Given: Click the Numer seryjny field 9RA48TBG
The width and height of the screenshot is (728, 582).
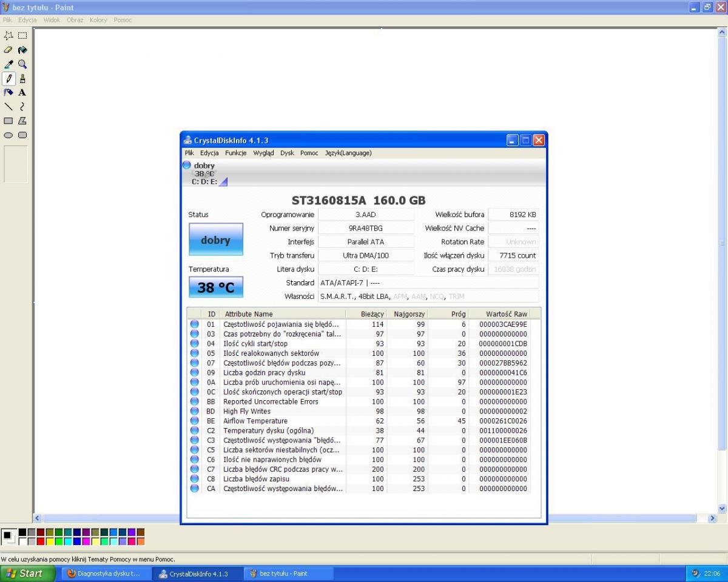Looking at the screenshot, I should pyautogui.click(x=366, y=229).
